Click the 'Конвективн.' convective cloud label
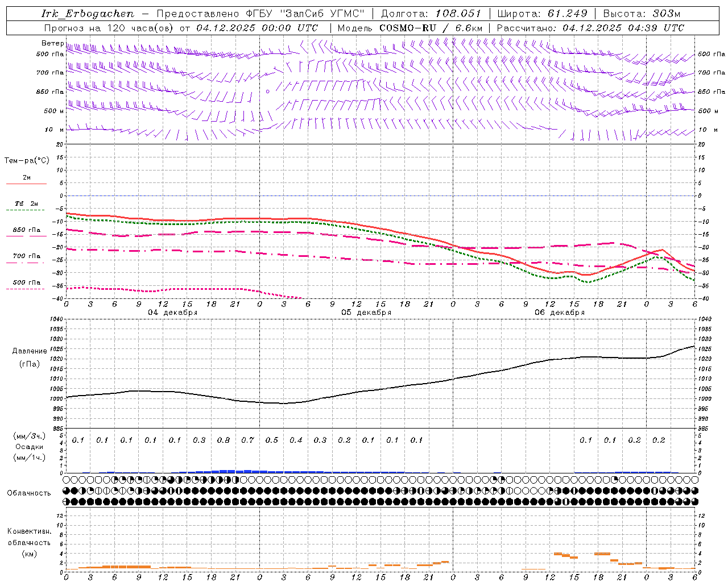 [x=29, y=531]
